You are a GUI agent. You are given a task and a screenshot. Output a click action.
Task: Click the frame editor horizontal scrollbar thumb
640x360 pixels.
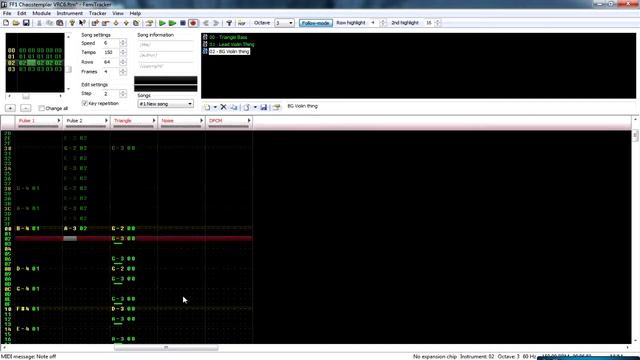coord(26,97)
